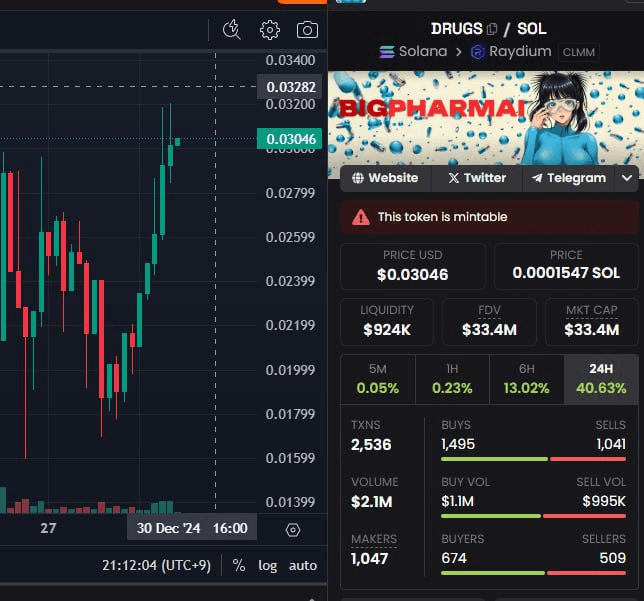Image resolution: width=644 pixels, height=601 pixels.
Task: Click the FDV $33.4M box
Action: click(x=489, y=322)
